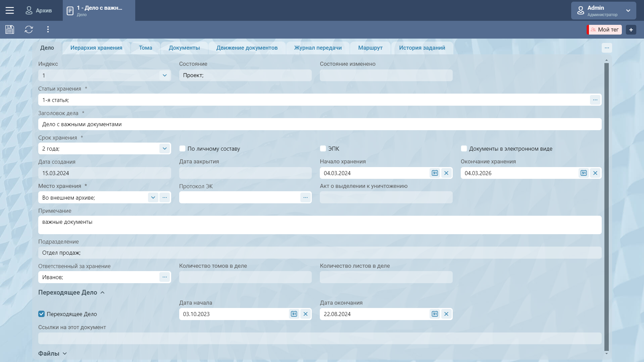Clear the Окончание хранения date
Image resolution: width=644 pixels, height=362 pixels.
(x=595, y=173)
